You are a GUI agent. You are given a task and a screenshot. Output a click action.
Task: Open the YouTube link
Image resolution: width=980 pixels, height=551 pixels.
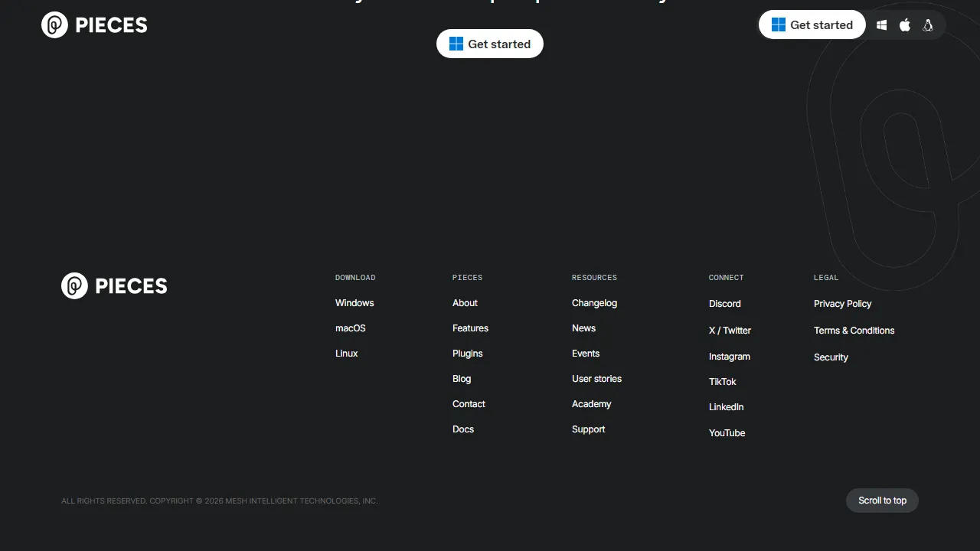point(727,433)
